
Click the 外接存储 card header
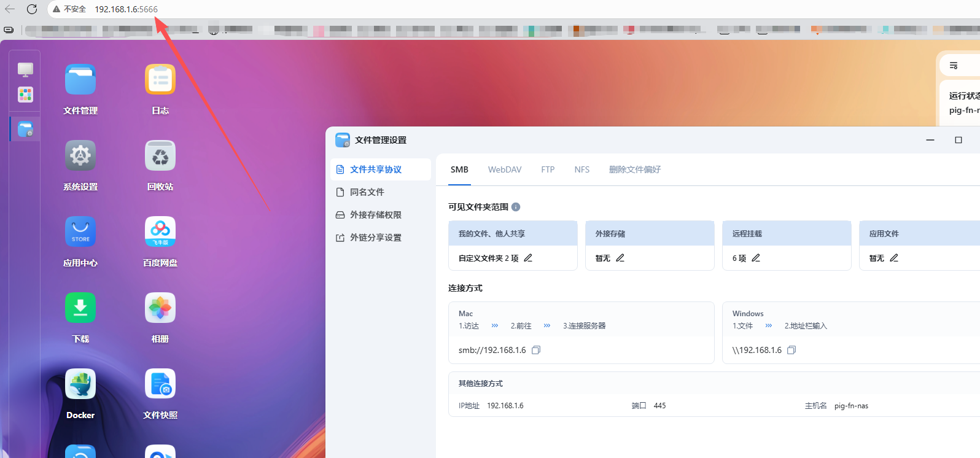[x=650, y=233]
